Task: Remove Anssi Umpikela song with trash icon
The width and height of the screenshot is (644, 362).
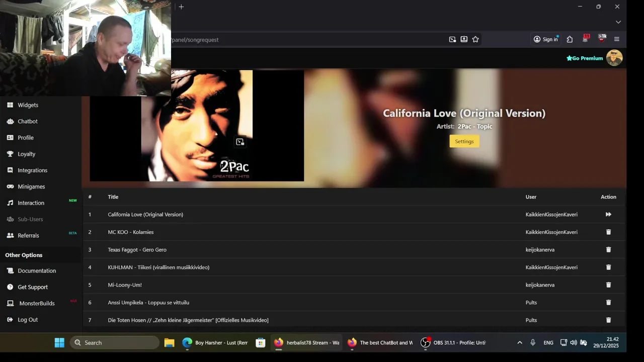Action: pos(608,302)
